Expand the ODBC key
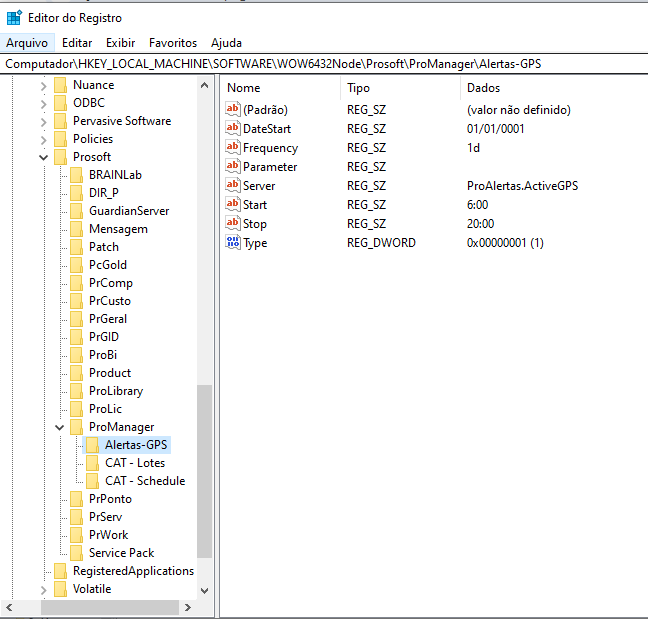Viewport: 648px width, 619px height. point(43,104)
